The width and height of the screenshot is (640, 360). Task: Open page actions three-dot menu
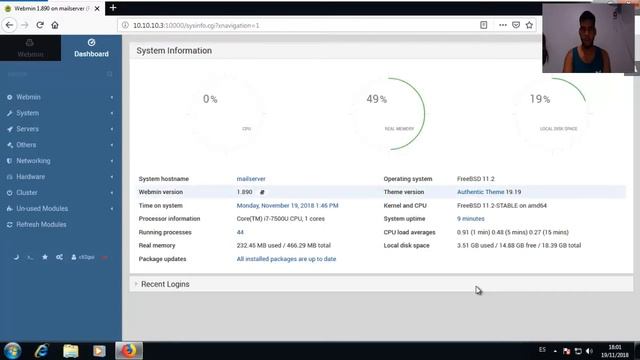pos(503,25)
